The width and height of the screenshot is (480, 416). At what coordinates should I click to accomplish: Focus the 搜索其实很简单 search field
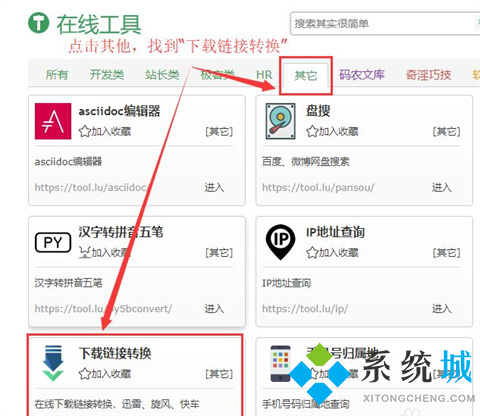click(385, 24)
